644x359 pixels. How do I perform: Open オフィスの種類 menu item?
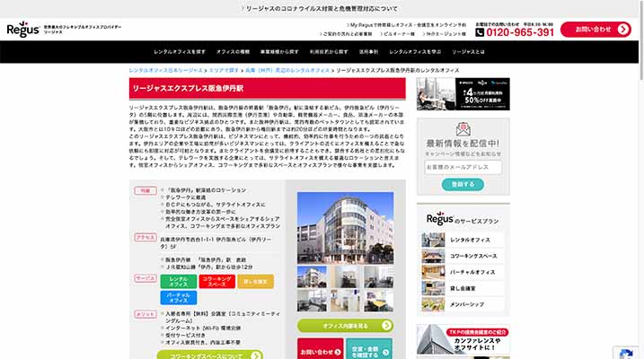233,52
